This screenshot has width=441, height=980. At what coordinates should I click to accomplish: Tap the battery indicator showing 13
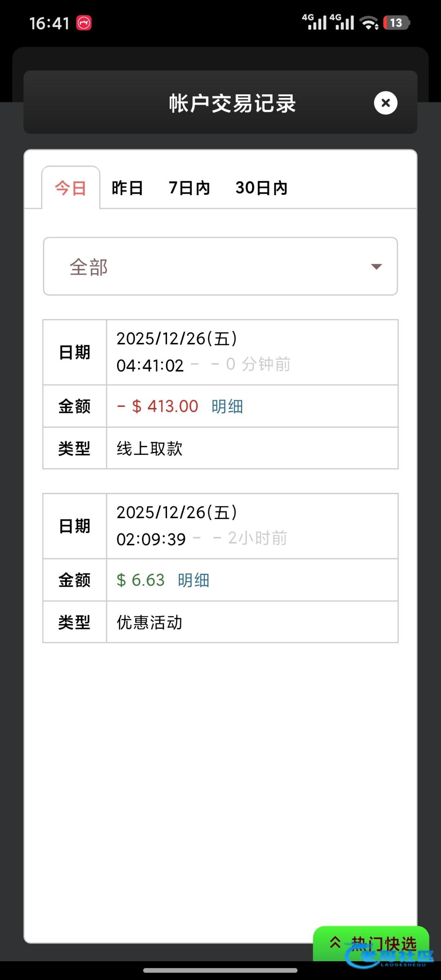click(x=396, y=23)
